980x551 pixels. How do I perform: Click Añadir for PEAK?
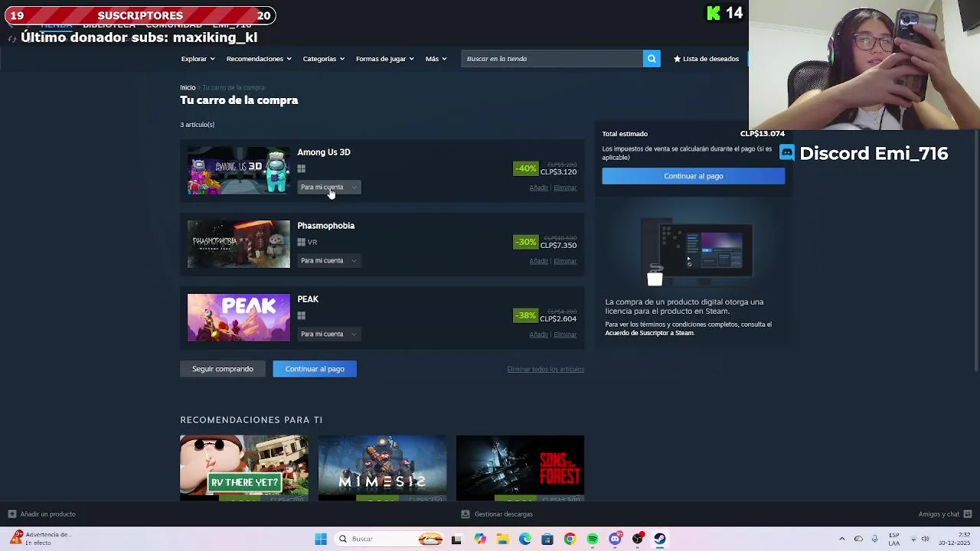tap(538, 334)
